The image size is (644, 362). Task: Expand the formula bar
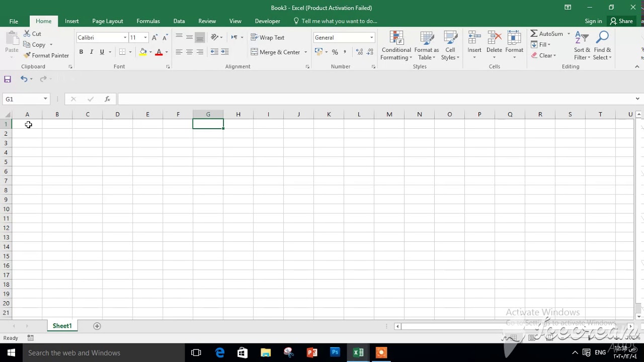637,99
